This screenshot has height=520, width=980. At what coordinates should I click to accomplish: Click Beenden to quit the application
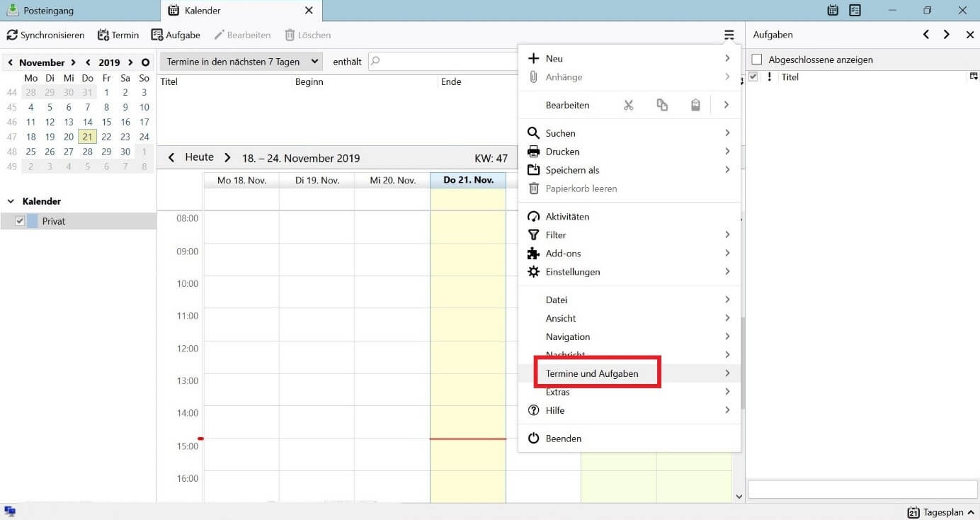[629, 439]
